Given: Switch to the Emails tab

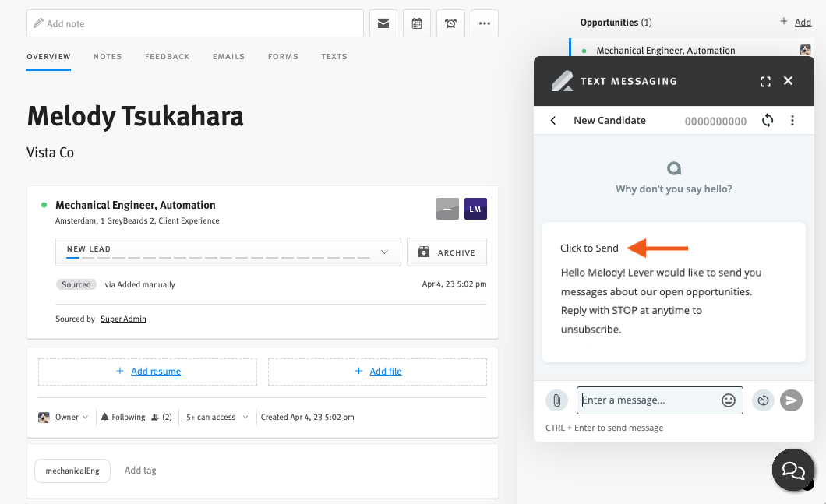Looking at the screenshot, I should coord(228,56).
